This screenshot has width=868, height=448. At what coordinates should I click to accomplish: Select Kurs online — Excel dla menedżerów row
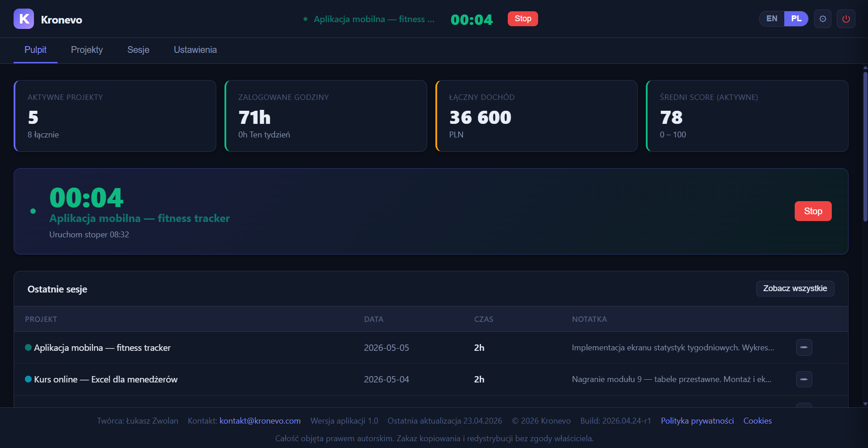pos(431,379)
